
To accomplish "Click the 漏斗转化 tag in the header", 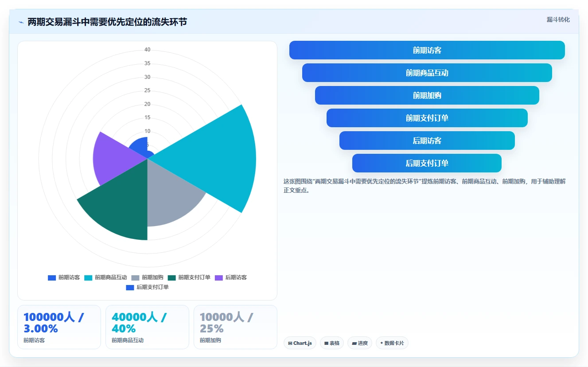I will coord(558,20).
